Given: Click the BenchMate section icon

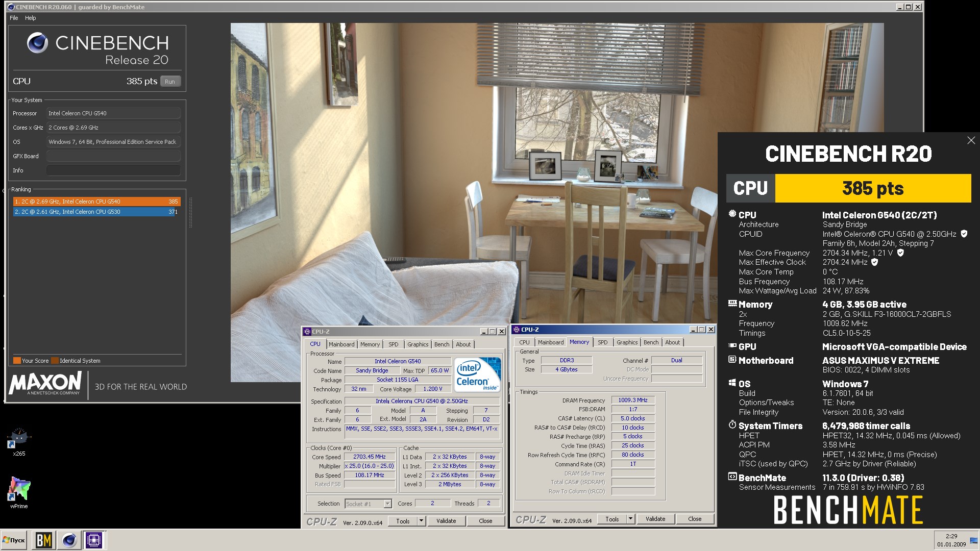Looking at the screenshot, I should 732,477.
